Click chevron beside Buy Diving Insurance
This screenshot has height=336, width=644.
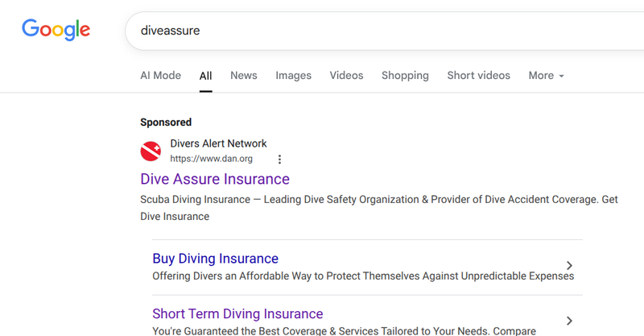coord(569,266)
